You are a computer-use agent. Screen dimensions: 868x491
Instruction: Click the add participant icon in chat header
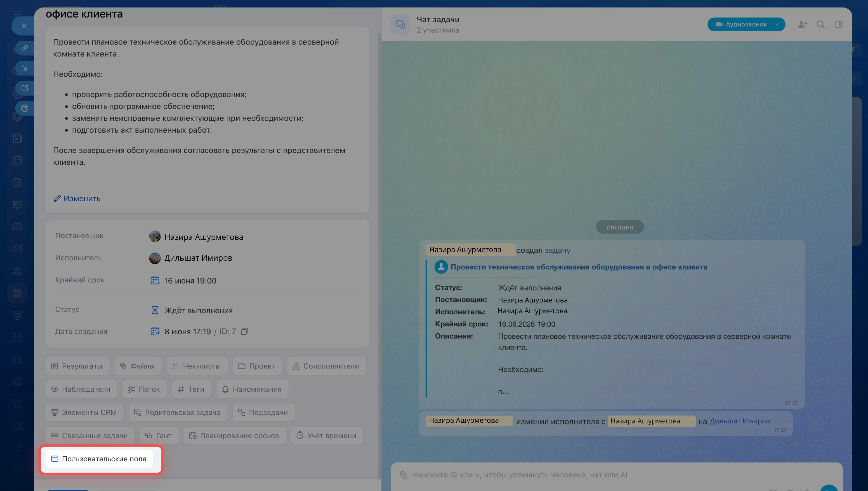[x=803, y=24]
